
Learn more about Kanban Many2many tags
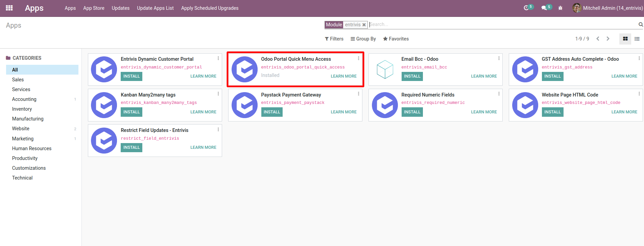coord(203,112)
